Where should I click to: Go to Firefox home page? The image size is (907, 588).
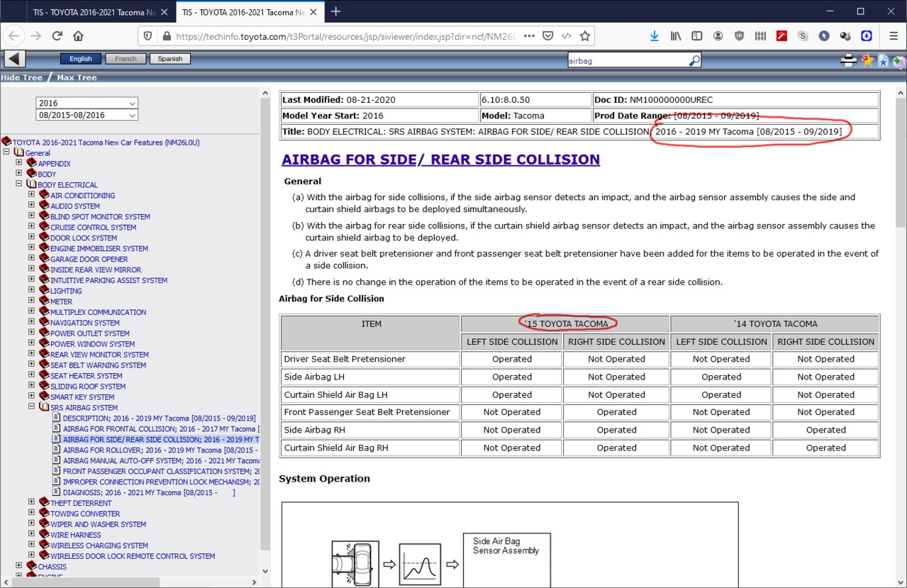pos(78,36)
